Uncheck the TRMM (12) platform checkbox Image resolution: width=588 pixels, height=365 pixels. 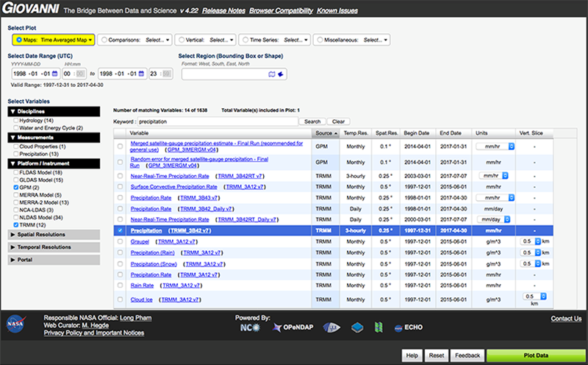coord(15,225)
